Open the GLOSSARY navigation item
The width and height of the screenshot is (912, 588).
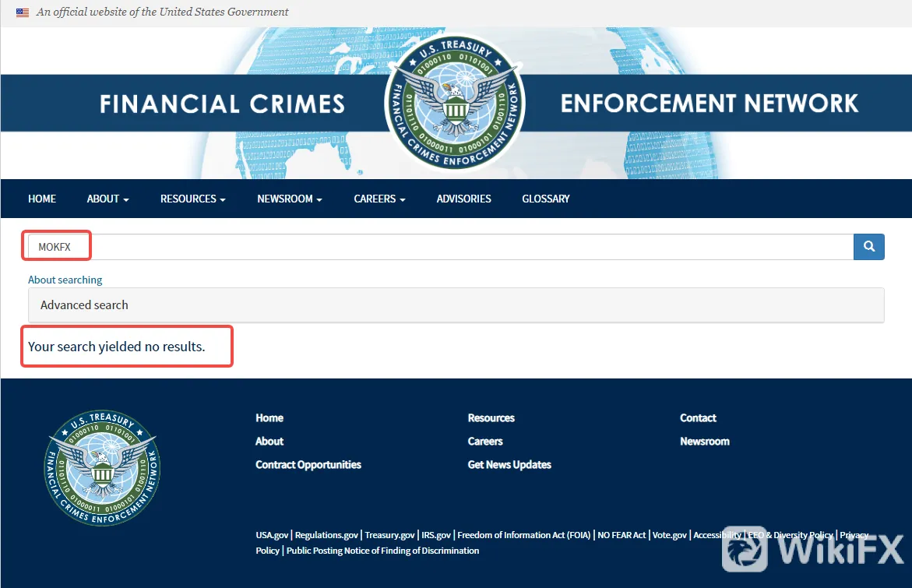[546, 199]
